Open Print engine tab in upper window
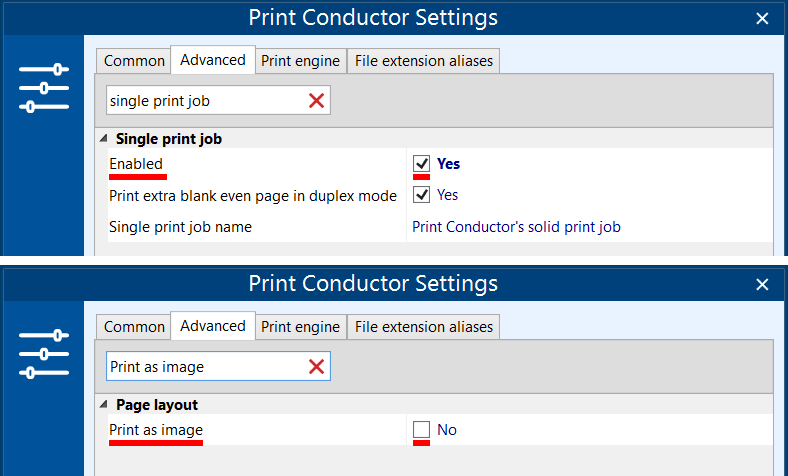 (x=301, y=61)
